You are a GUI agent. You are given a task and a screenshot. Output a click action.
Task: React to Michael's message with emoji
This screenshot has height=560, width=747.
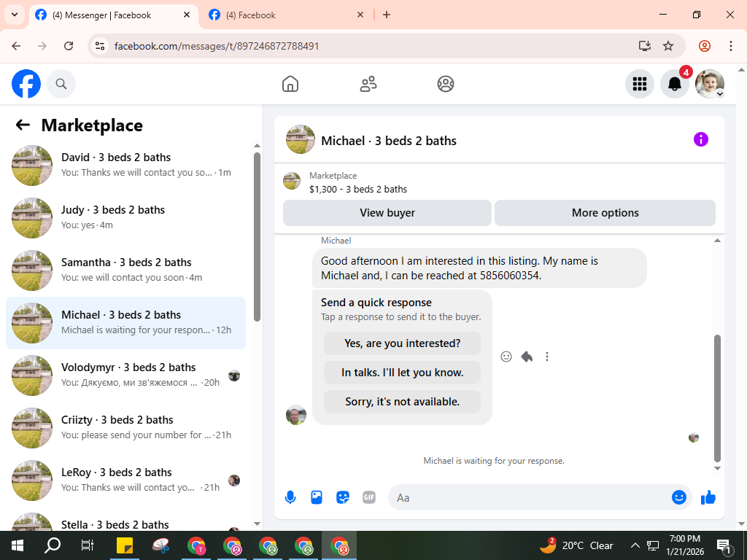click(x=506, y=357)
